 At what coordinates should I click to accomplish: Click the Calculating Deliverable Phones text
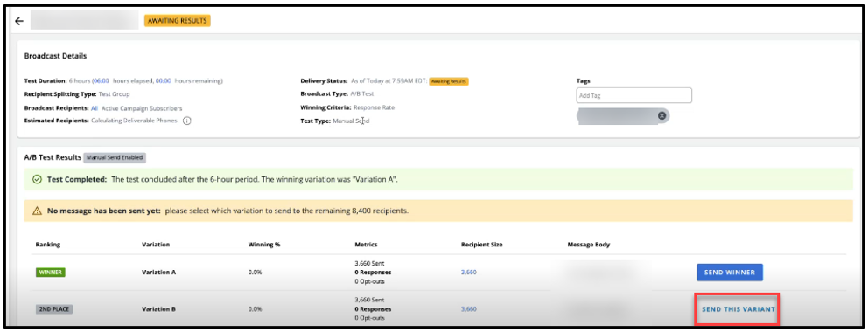[134, 121]
